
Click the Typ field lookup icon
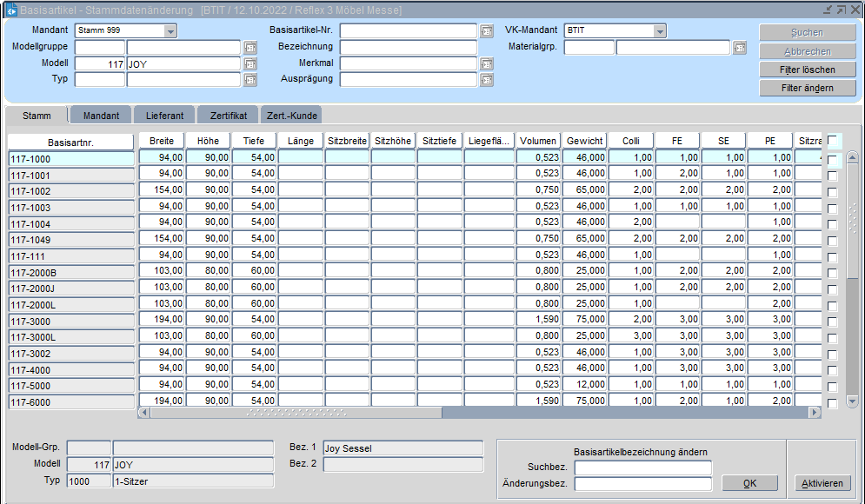click(250, 80)
